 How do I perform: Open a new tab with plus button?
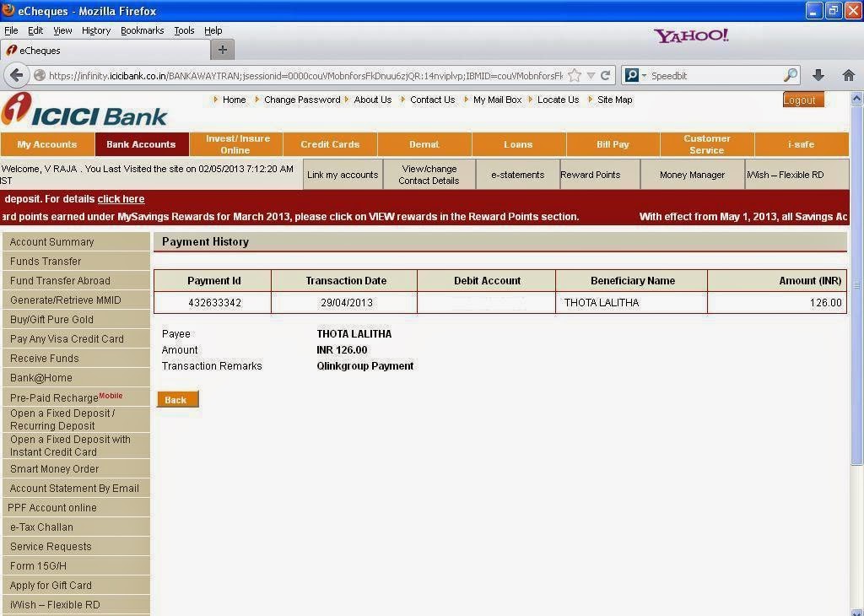223,50
